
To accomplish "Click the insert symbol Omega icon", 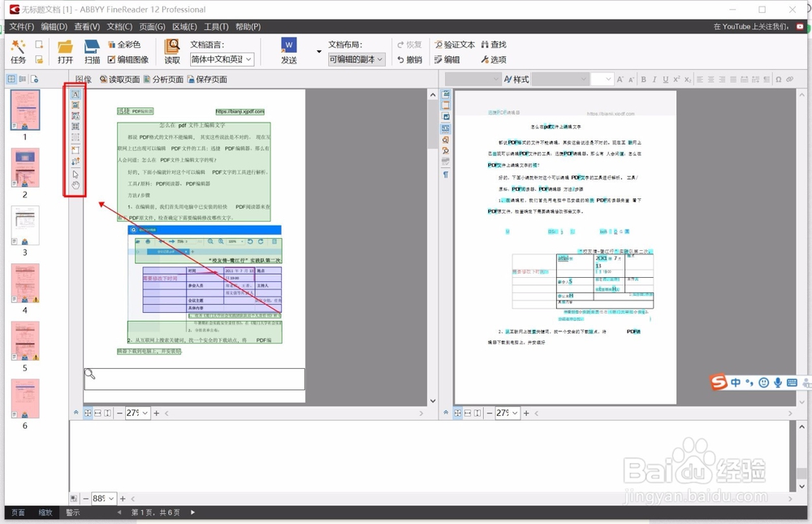I will pyautogui.click(x=779, y=80).
